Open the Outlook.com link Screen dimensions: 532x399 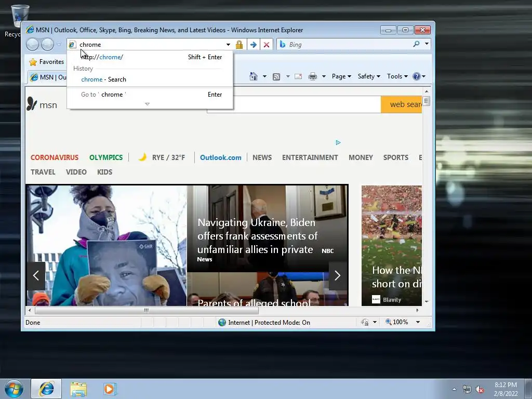(220, 157)
